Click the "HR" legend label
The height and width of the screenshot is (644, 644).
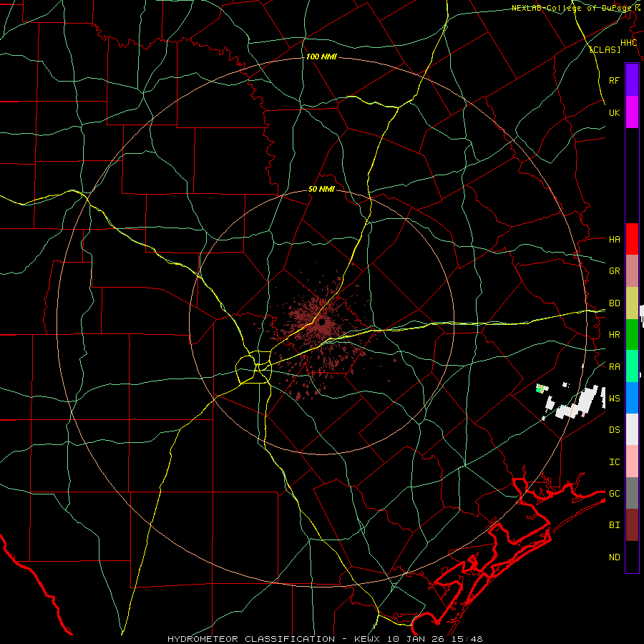coord(614,335)
